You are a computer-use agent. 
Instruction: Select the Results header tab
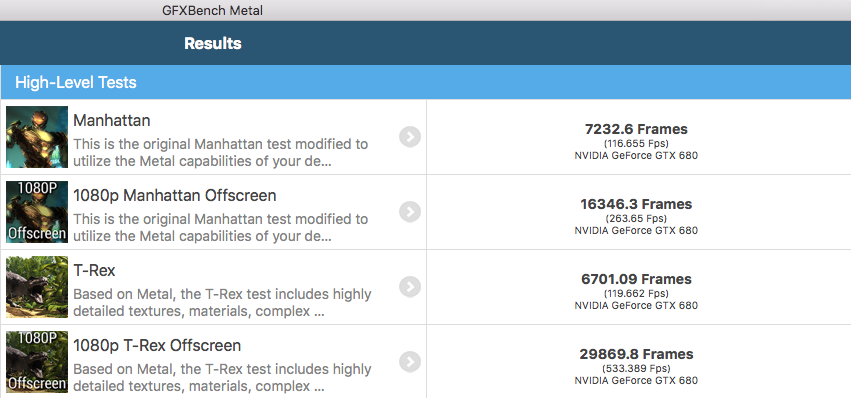213,43
